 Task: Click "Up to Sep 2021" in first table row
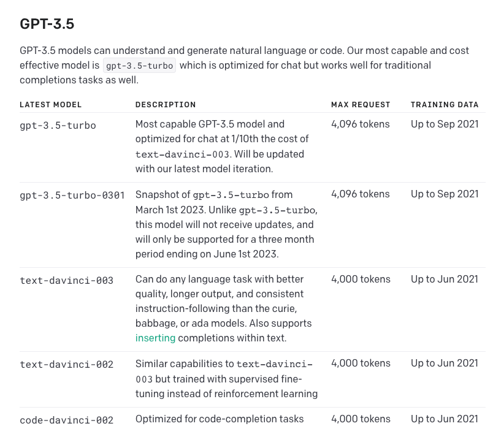click(x=445, y=124)
